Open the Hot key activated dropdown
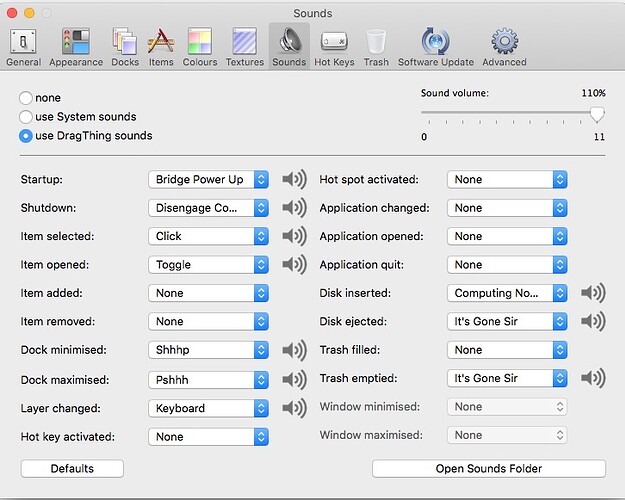 pyautogui.click(x=208, y=437)
